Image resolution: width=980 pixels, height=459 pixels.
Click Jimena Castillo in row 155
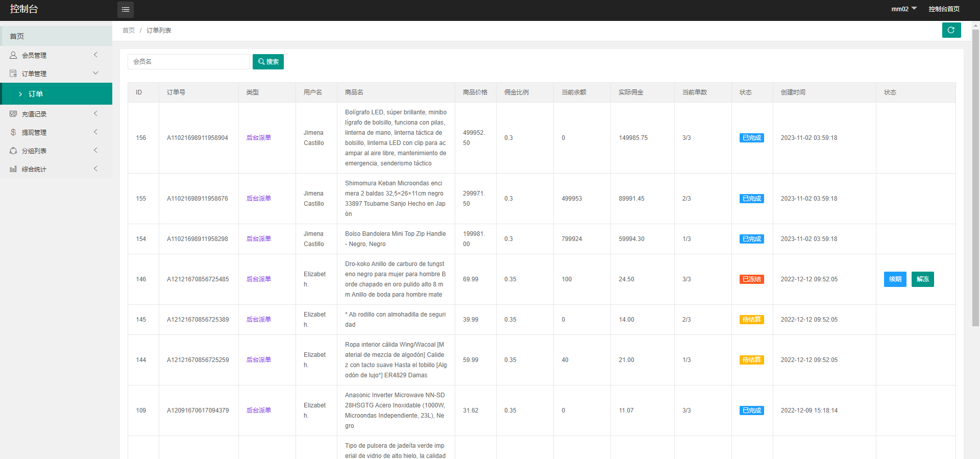point(314,199)
